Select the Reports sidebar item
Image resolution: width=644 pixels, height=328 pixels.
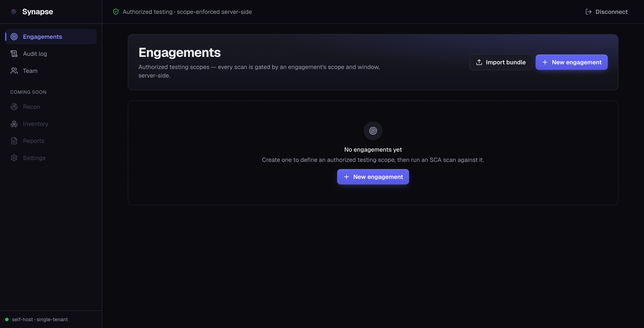coord(51,141)
